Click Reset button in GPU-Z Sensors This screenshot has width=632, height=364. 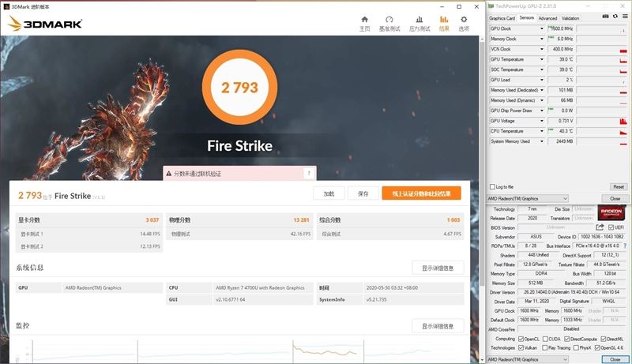pyautogui.click(x=619, y=187)
